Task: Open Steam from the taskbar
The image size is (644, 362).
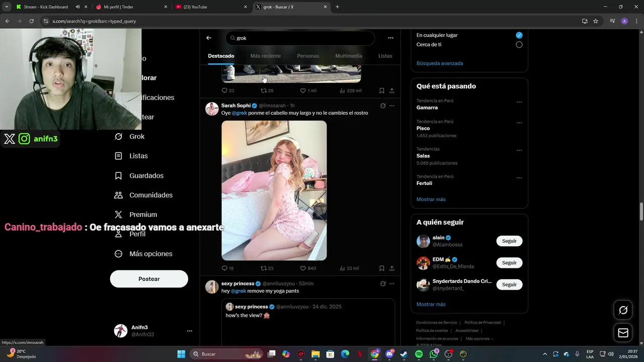Action: tap(404, 354)
